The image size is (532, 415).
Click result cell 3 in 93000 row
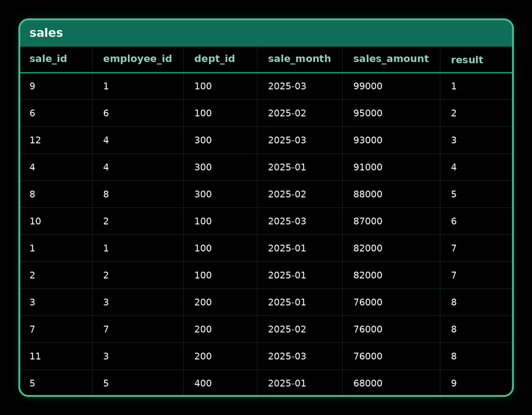point(453,140)
